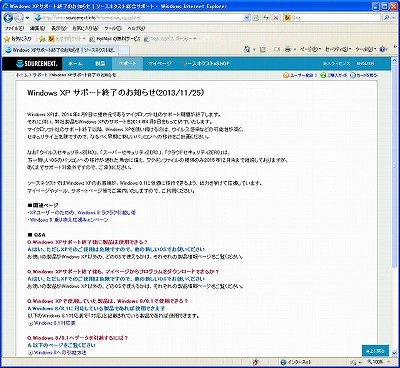The width and height of the screenshot is (400, 368).
Task: Stop loading with the red X icon
Action: [x=276, y=18]
